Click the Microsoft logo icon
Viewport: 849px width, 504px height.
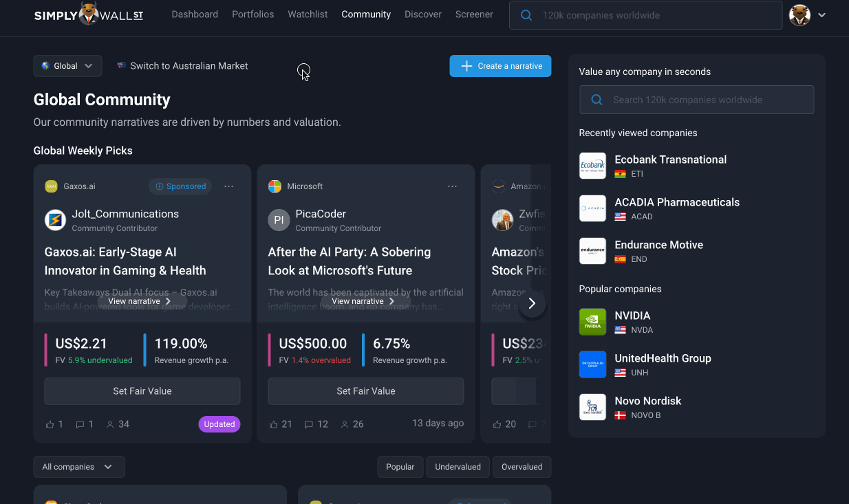click(275, 186)
